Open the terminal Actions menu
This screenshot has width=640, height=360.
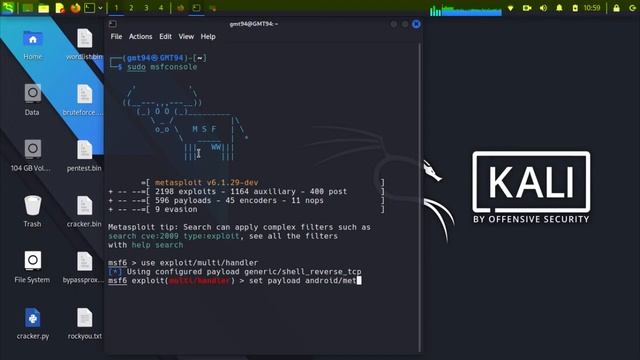tap(140, 36)
